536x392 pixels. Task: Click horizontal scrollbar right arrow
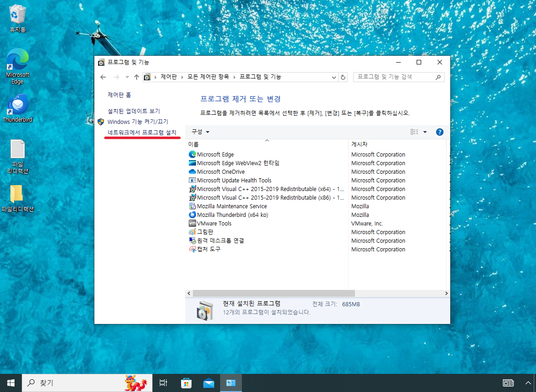446,293
